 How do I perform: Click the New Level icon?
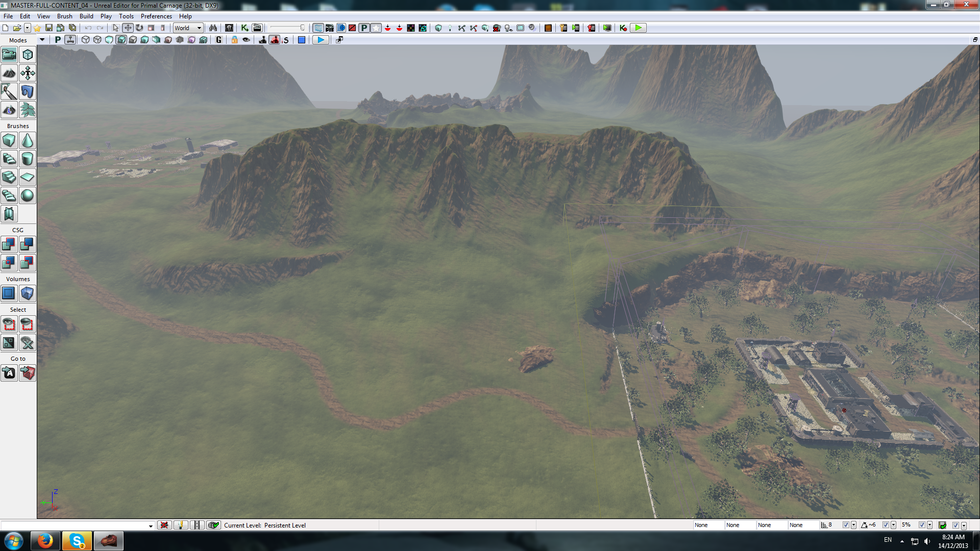(6, 28)
